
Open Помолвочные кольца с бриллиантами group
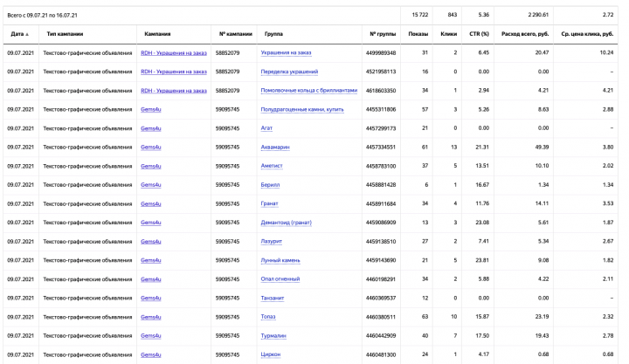point(309,91)
